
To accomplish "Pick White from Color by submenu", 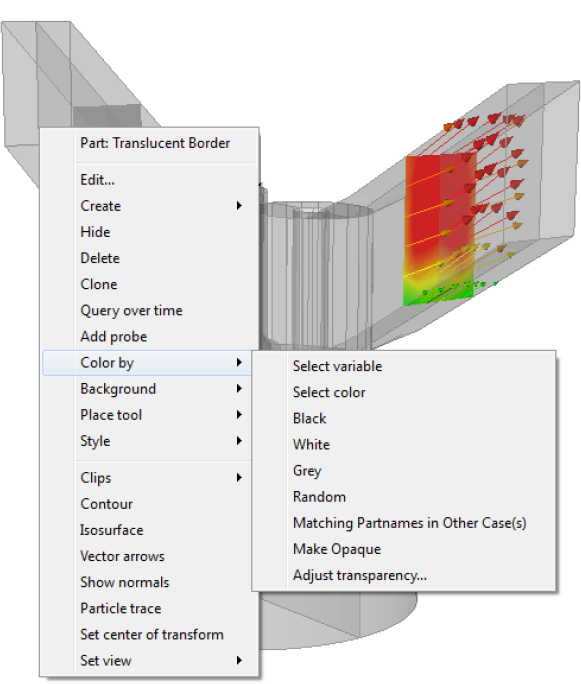I will coord(311,445).
